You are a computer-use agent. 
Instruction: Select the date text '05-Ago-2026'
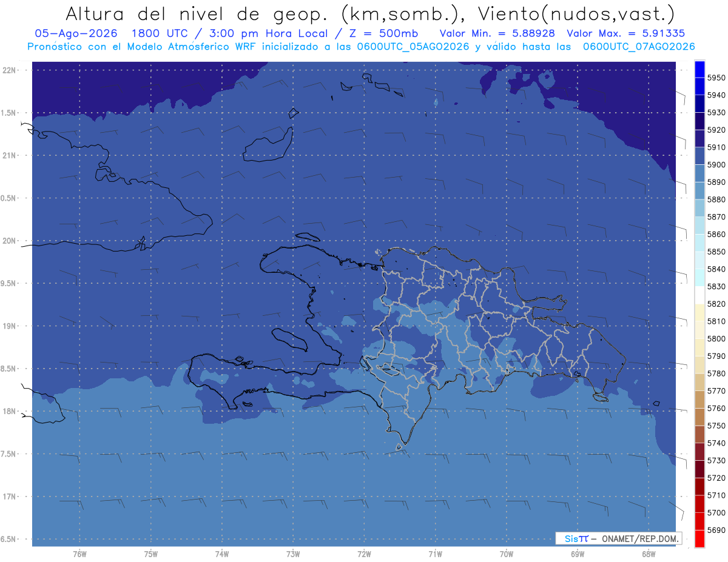pos(76,33)
